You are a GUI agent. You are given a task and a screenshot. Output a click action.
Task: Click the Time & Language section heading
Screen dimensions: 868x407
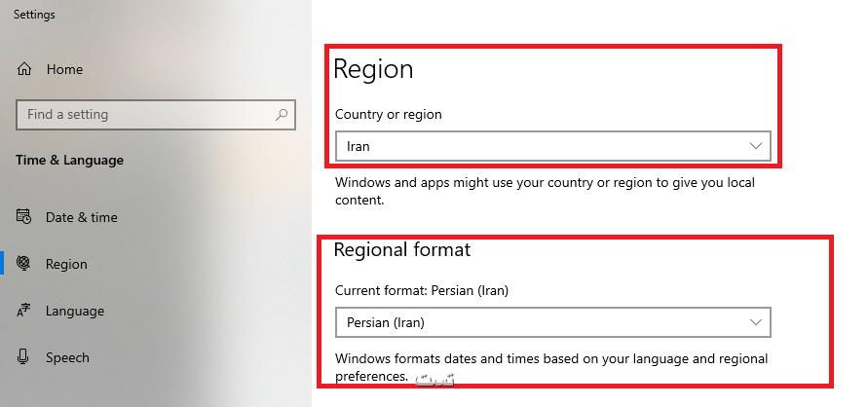tap(70, 161)
